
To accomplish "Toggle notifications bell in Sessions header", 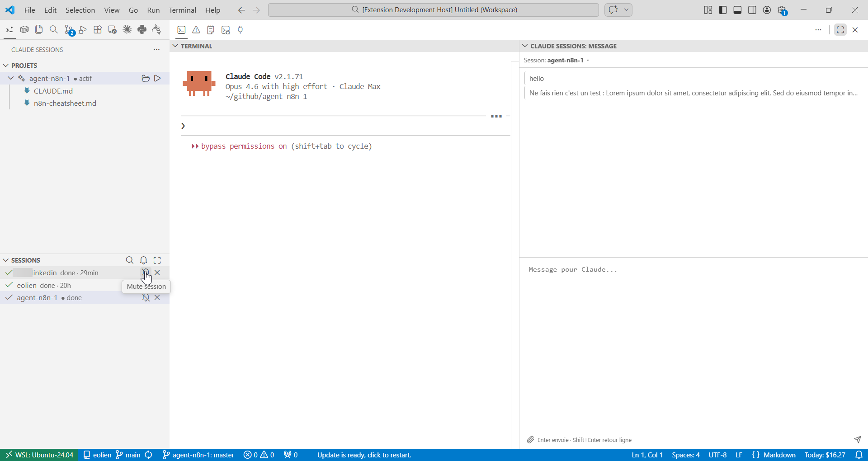I will [144, 260].
